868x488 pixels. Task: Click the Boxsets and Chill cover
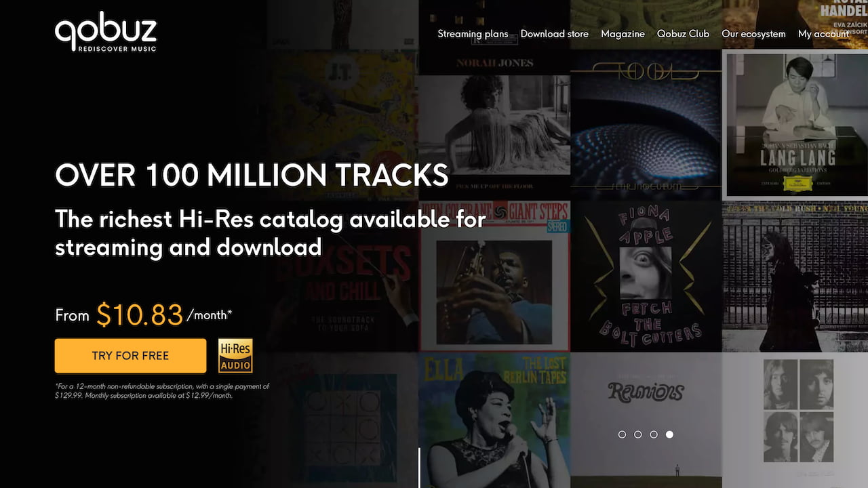[x=342, y=276]
